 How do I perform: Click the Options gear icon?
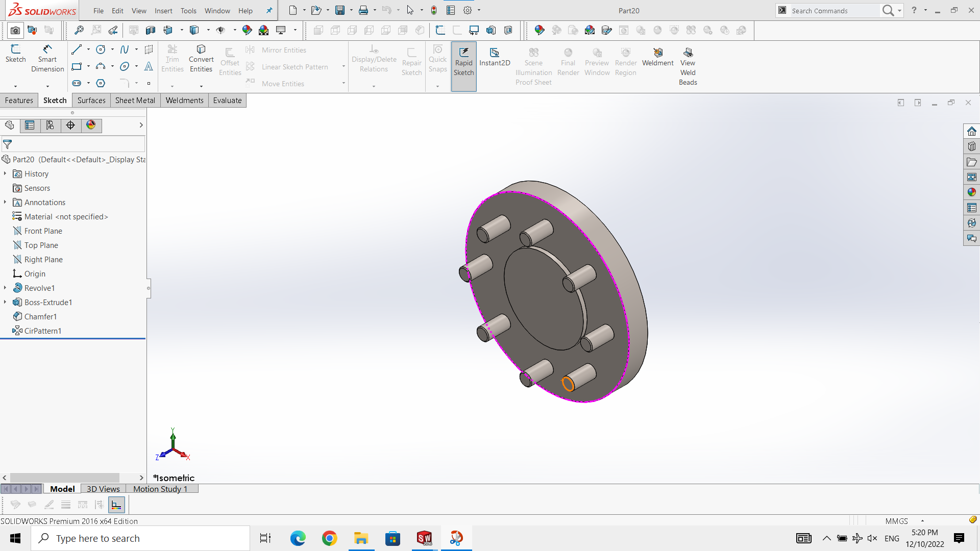click(468, 10)
